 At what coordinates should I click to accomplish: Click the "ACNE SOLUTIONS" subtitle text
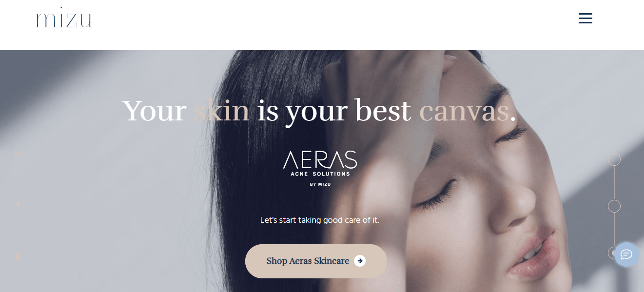click(320, 174)
